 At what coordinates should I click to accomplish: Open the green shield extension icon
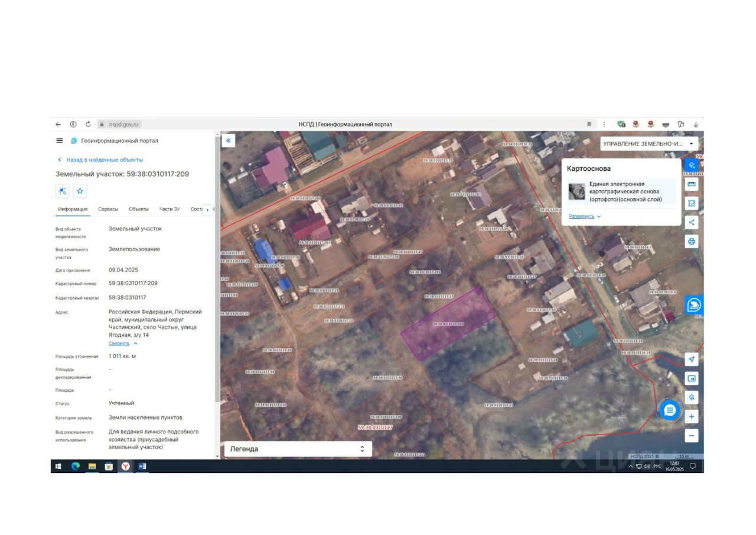(x=621, y=124)
